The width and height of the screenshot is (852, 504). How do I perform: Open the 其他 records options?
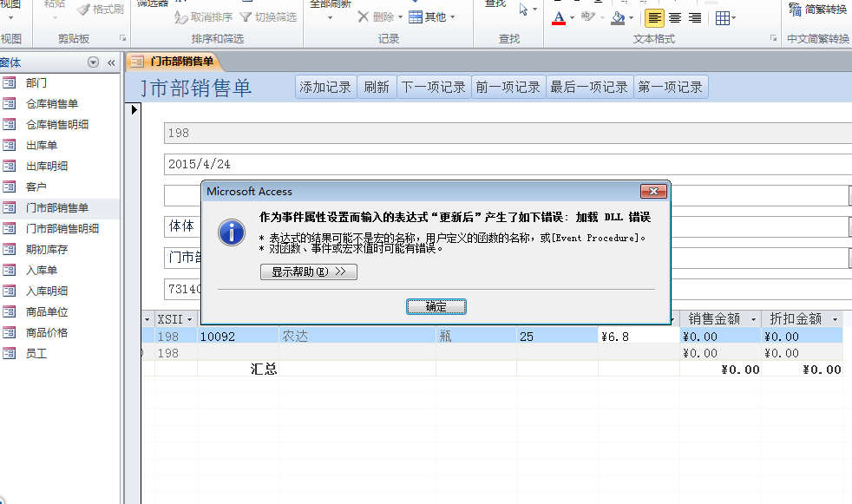tap(431, 17)
